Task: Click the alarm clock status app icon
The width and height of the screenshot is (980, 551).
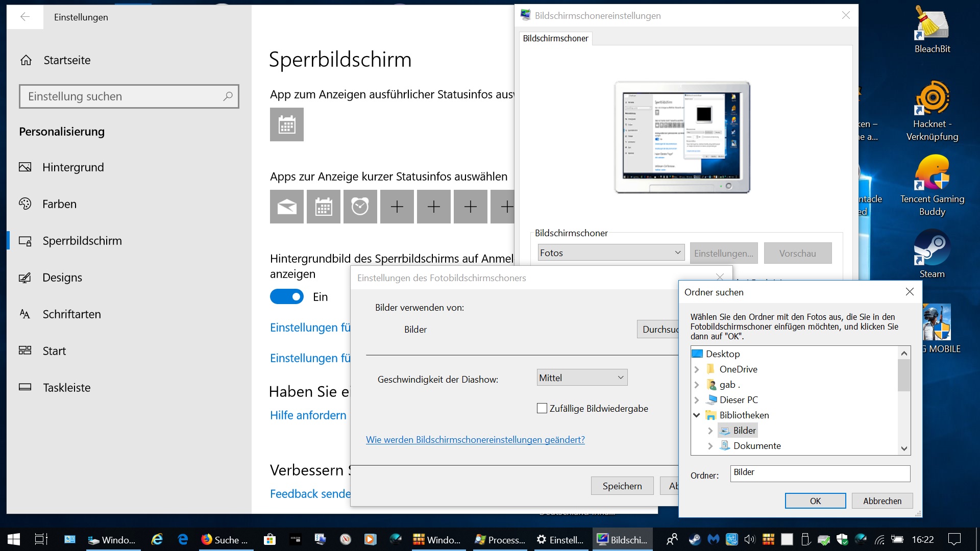Action: [360, 207]
